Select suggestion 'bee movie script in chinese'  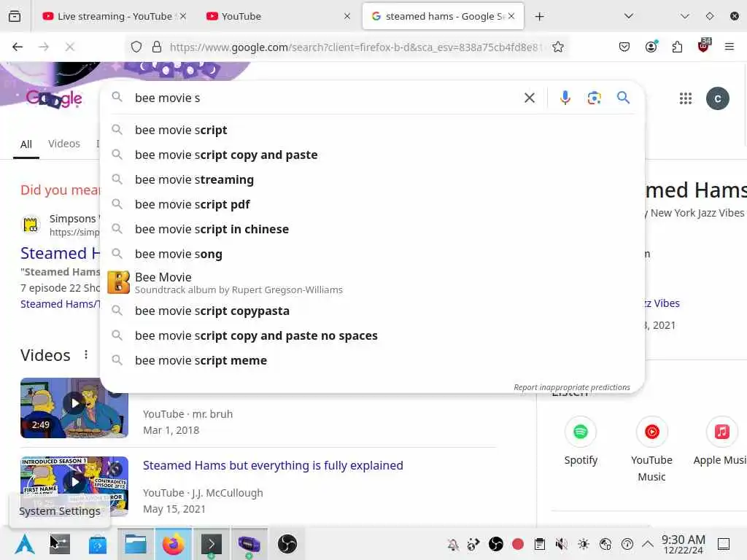372,229
